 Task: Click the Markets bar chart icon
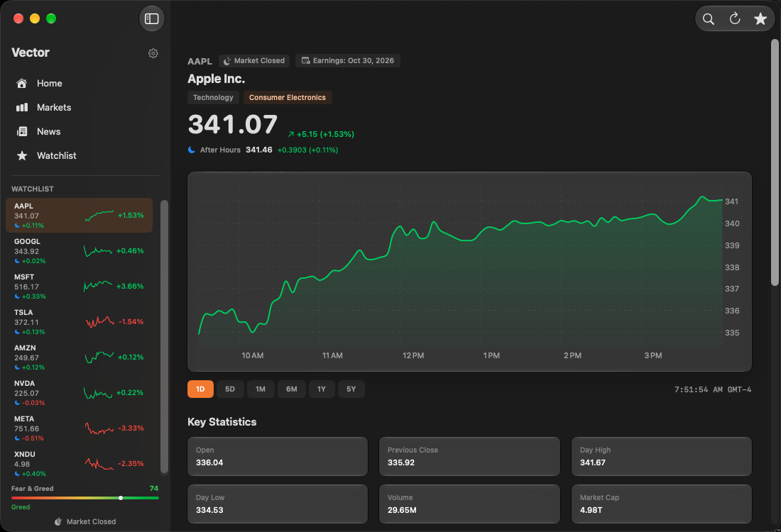coord(22,108)
